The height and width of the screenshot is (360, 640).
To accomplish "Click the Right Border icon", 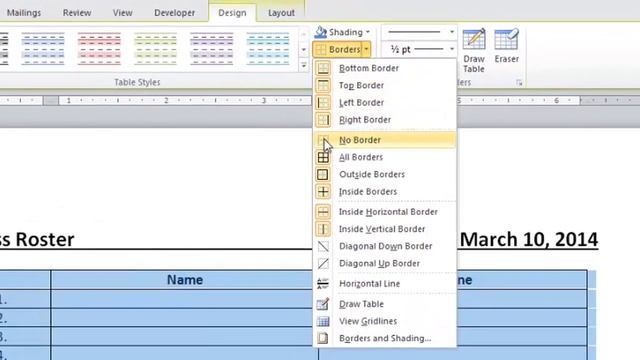I will pos(323,120).
